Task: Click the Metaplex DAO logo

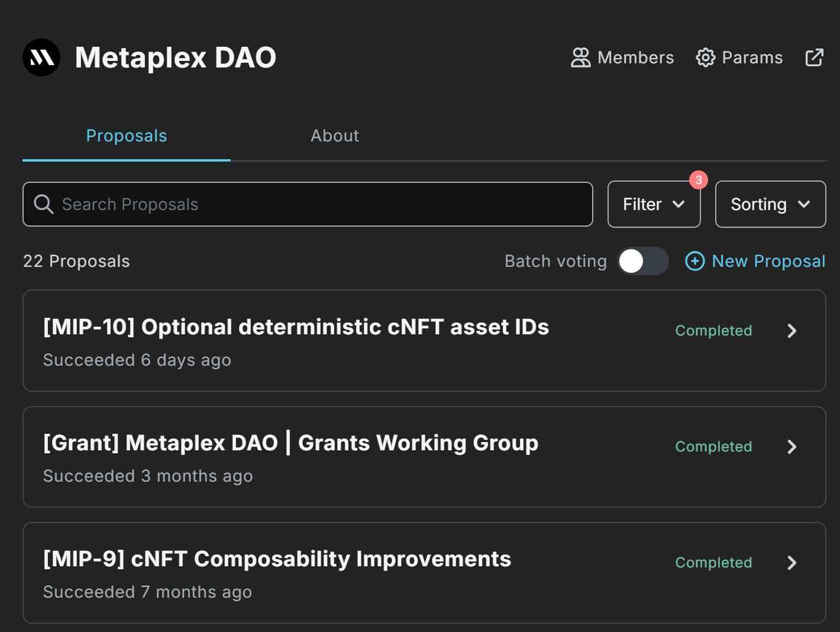Action: (x=41, y=57)
